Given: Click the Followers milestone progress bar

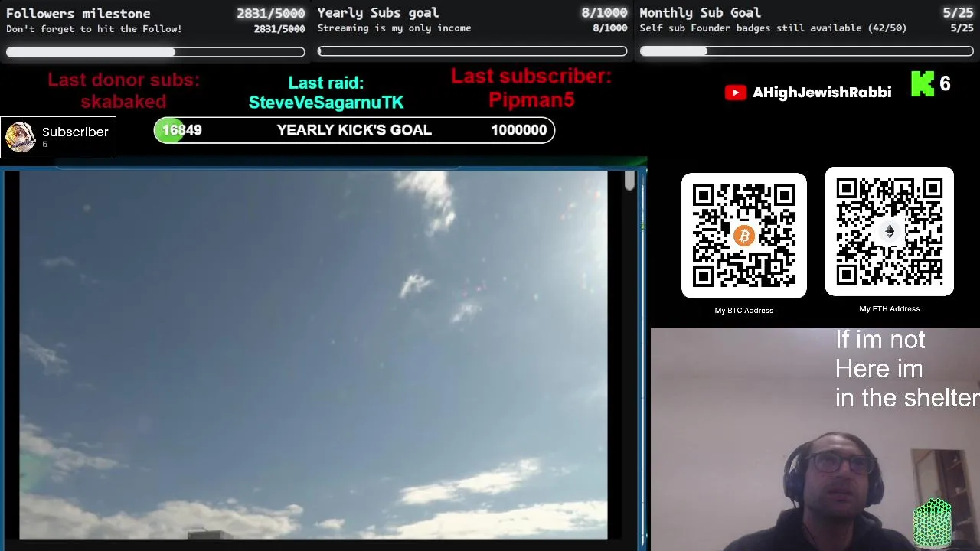Looking at the screenshot, I should [155, 51].
